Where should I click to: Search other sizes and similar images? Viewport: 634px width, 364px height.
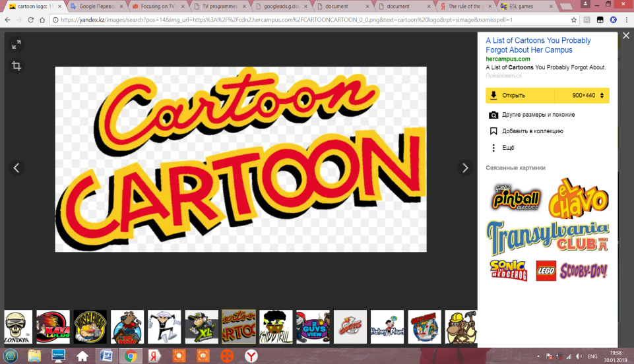tap(532, 115)
